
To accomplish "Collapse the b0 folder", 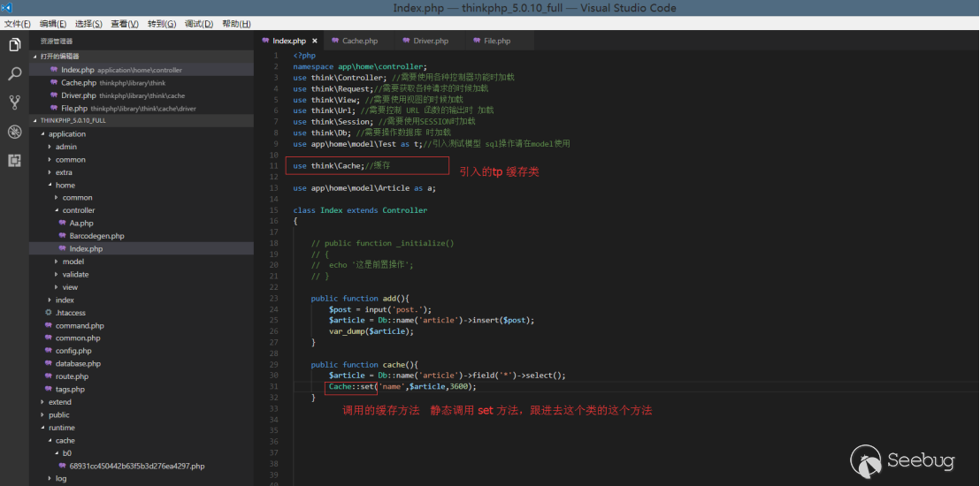I will (142, 453).
